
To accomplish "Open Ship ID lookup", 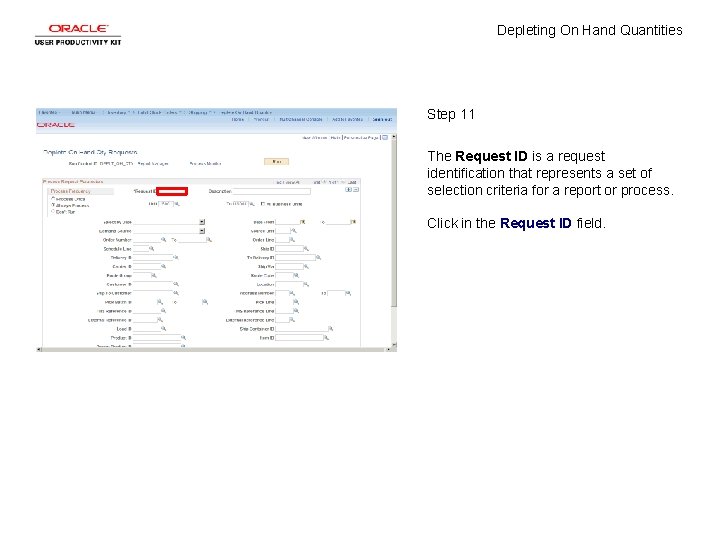I will coord(306,248).
